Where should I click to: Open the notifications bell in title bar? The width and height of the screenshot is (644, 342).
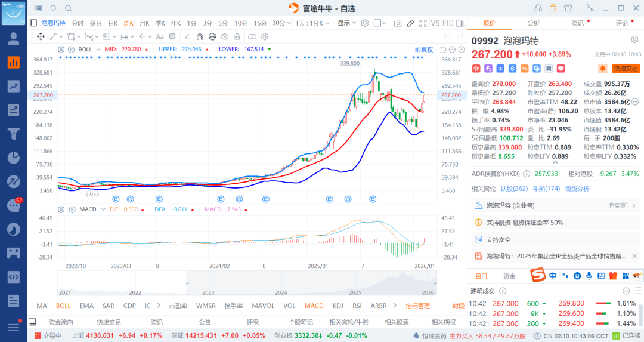(54, 8)
